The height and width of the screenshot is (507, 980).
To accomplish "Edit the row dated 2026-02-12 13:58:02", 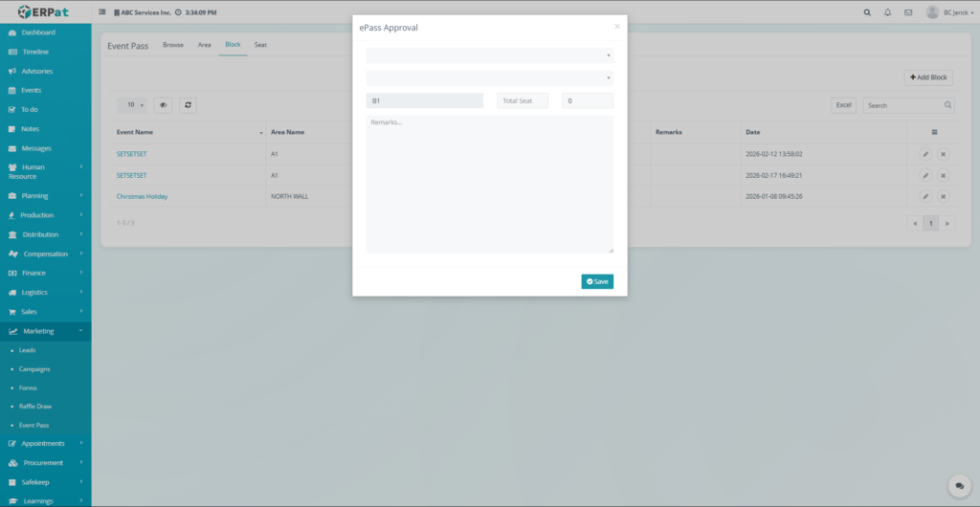I will pyautogui.click(x=925, y=154).
